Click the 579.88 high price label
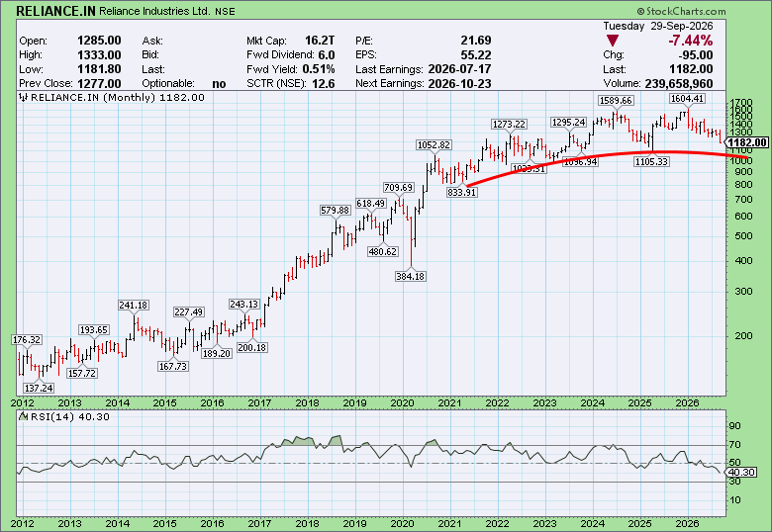The height and width of the screenshot is (532, 772). click(335, 210)
